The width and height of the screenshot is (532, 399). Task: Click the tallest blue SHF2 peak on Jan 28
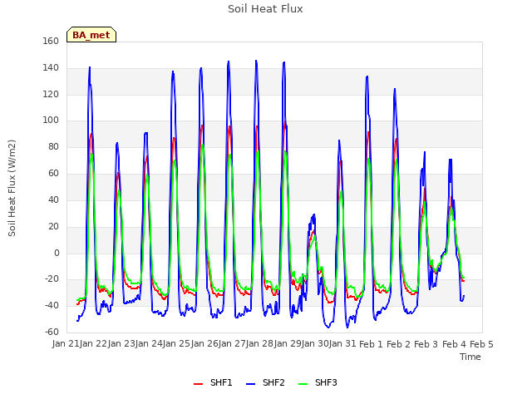tap(256, 61)
